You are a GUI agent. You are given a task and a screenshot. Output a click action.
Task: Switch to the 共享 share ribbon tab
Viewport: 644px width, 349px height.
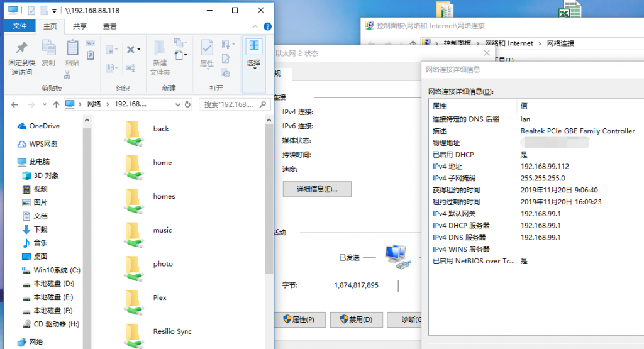click(x=80, y=26)
